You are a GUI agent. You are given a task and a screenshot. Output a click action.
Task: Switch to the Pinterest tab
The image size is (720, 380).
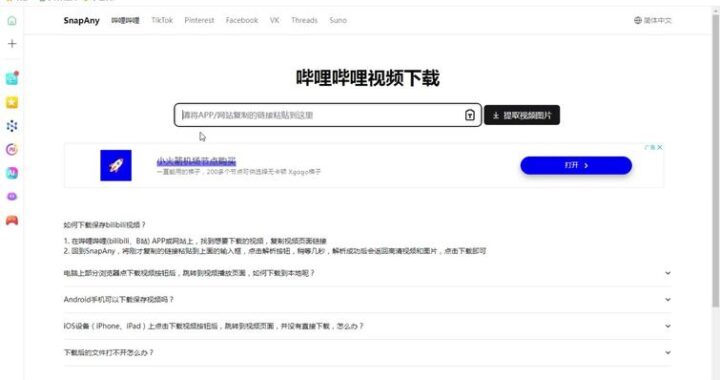[199, 20]
